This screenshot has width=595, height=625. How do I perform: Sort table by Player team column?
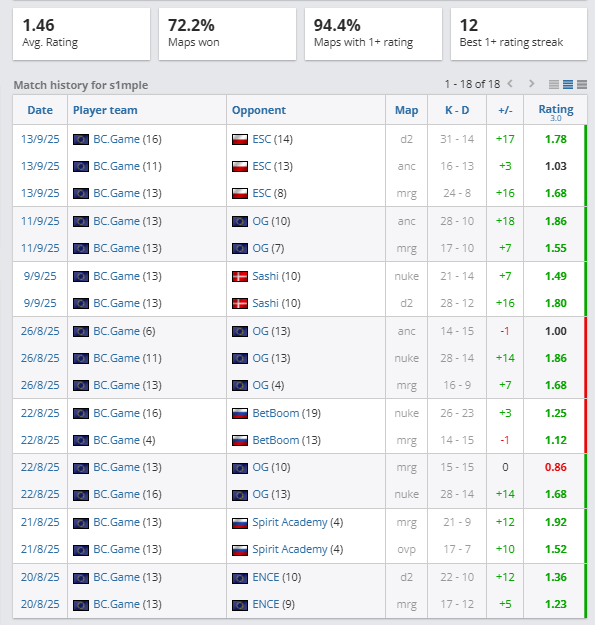point(105,110)
